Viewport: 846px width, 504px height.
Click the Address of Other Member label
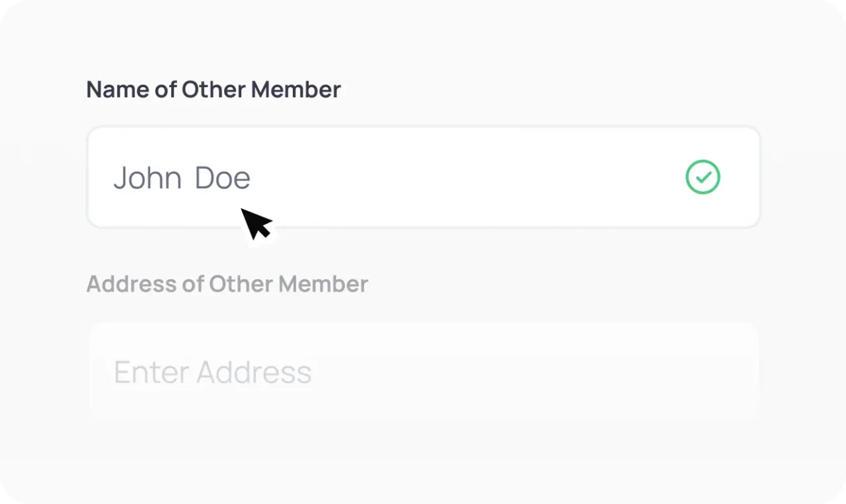pos(227,283)
